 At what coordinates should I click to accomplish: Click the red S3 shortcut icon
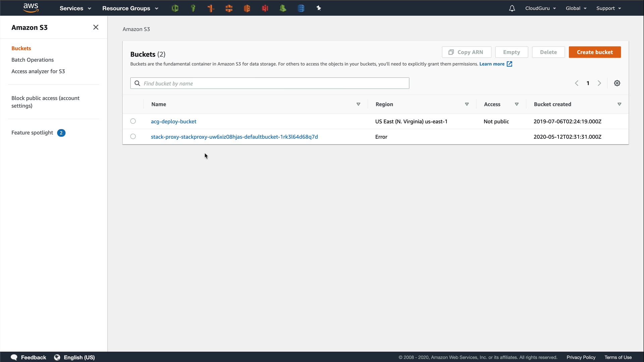click(x=265, y=8)
